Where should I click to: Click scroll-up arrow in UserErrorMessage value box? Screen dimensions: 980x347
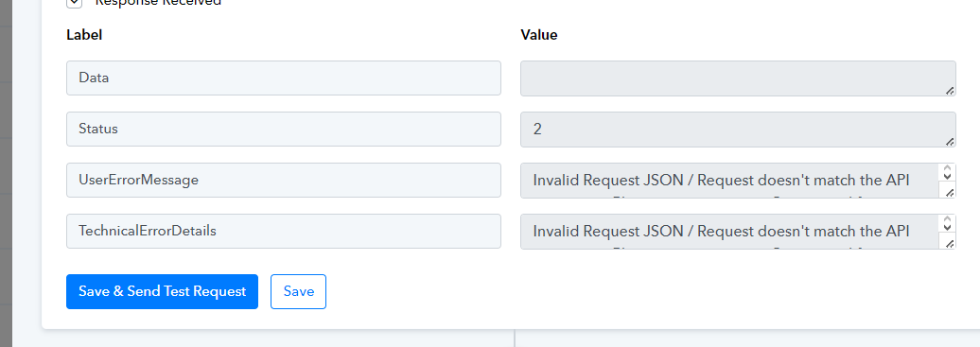coord(947,168)
